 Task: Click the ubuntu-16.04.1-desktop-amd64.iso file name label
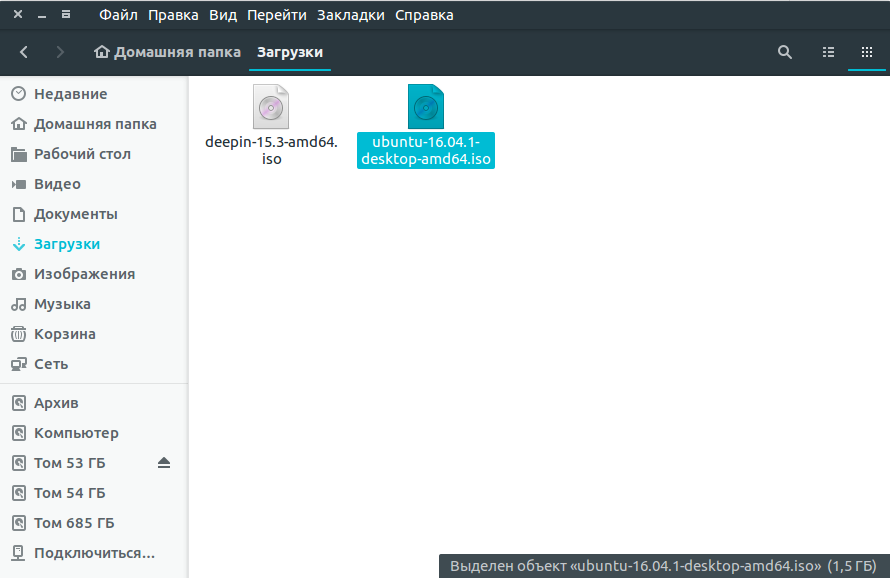coord(426,150)
